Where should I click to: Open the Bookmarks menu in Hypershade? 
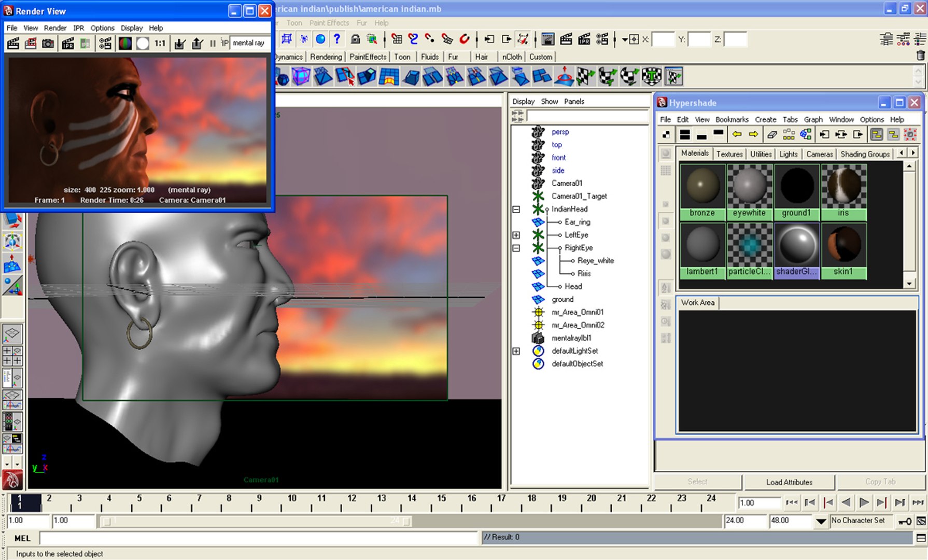[732, 119]
